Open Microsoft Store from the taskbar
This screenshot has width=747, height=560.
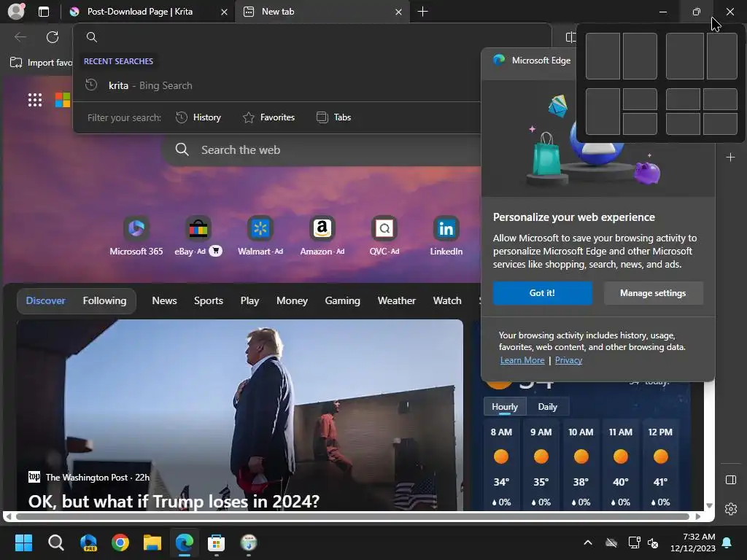point(216,542)
